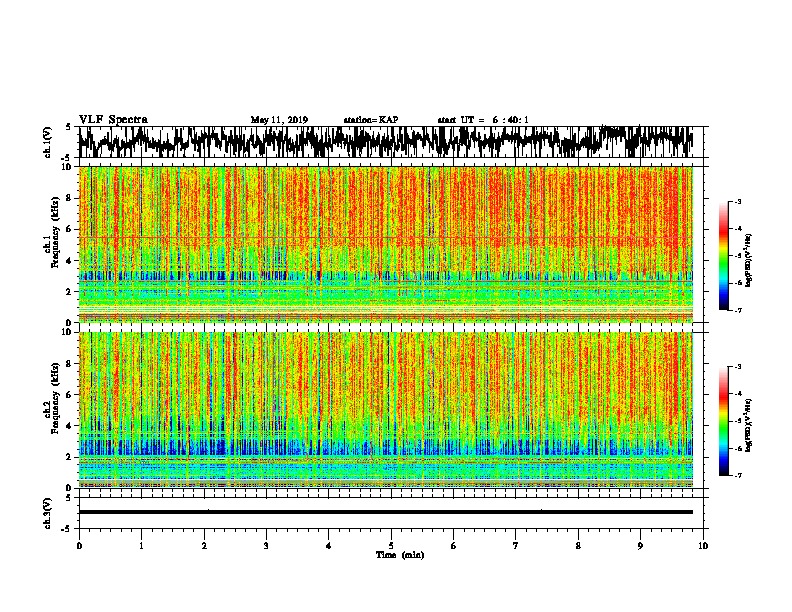Click the time axis tick label 5

(391, 546)
